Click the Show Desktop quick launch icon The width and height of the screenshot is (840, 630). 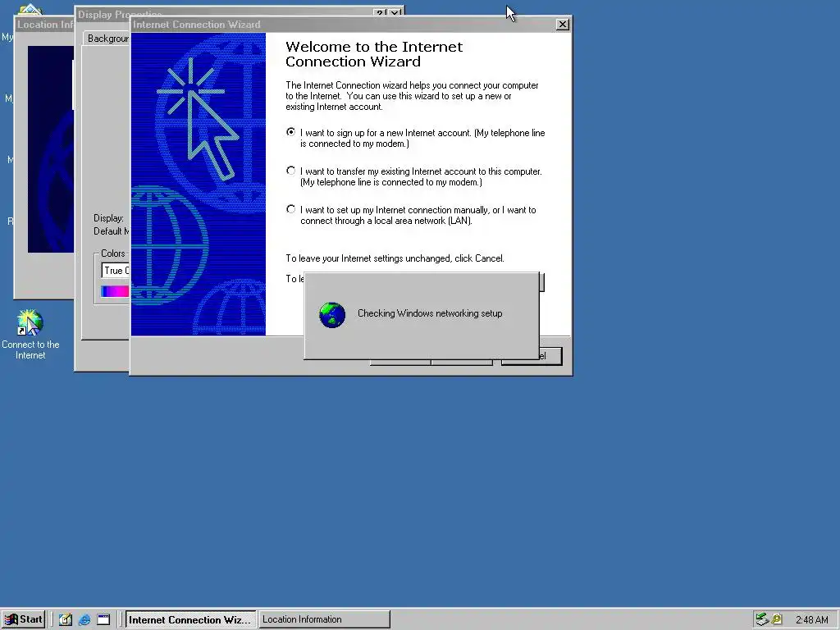[x=66, y=620]
